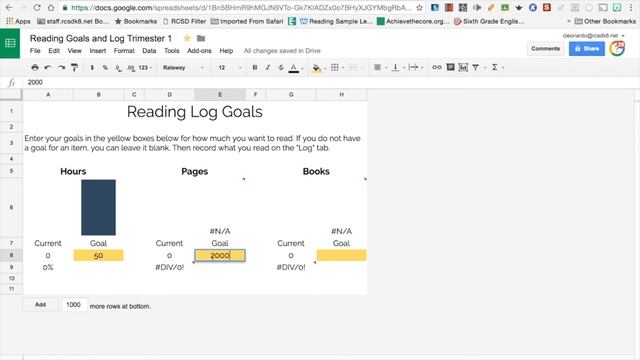Format selection as percent
The width and height of the screenshot is (640, 360).
(x=105, y=67)
